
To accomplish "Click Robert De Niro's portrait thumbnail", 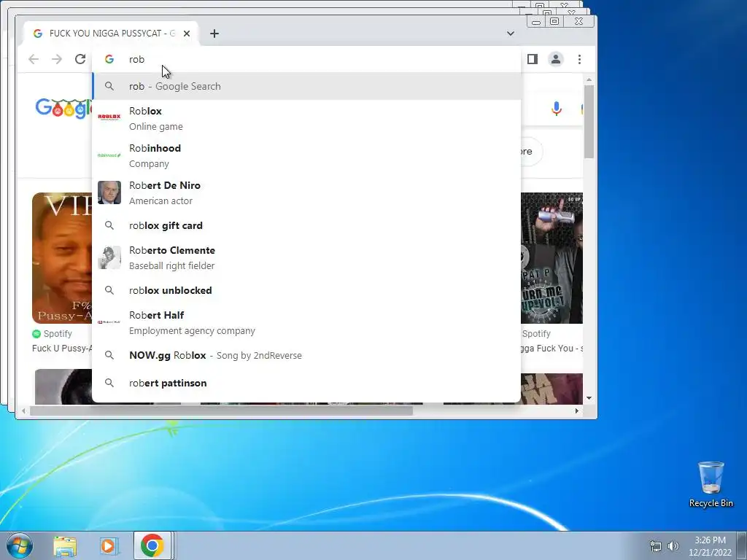I will (x=109, y=192).
